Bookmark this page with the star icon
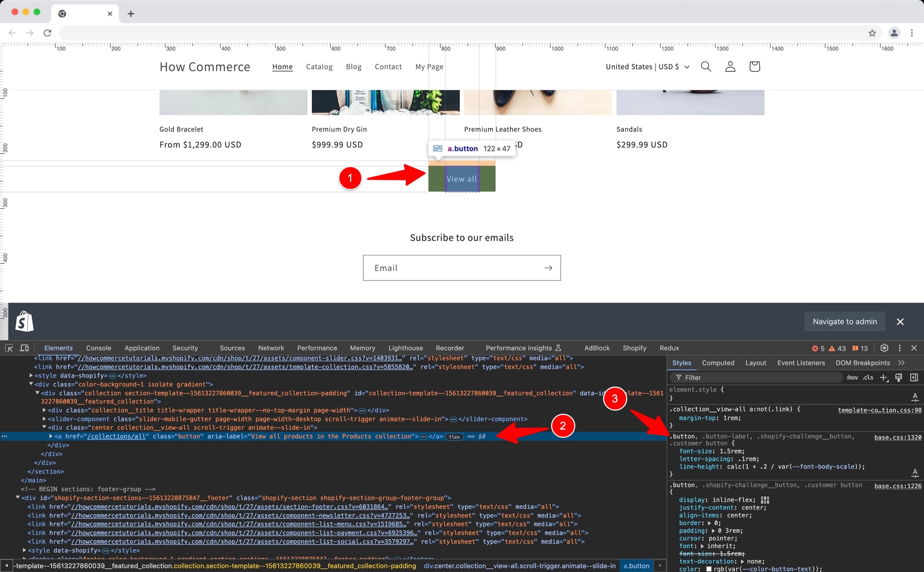Screen dimensions: 924x572 tap(872, 33)
